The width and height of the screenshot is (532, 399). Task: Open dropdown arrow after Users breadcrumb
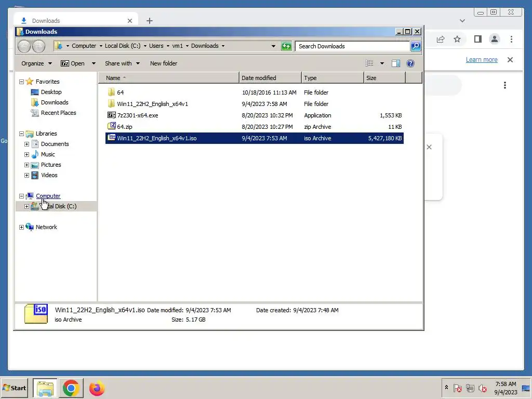pos(168,46)
